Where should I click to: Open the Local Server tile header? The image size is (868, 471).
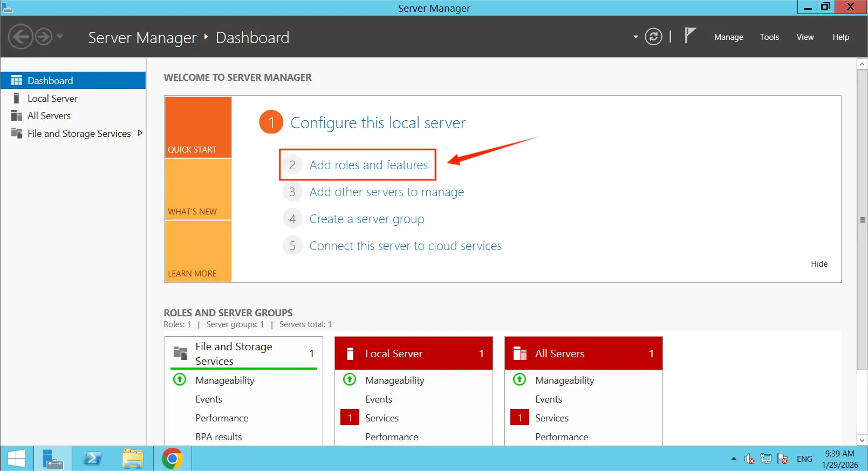pos(414,354)
